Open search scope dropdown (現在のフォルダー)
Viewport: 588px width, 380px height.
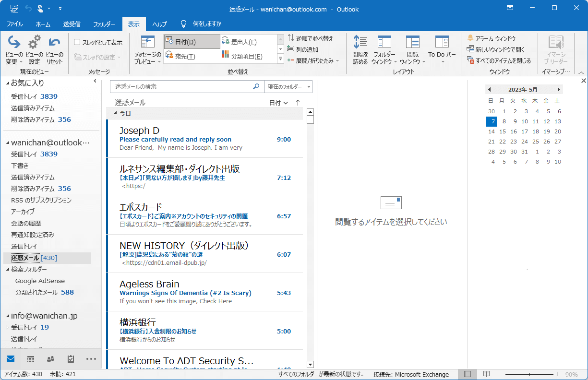pyautogui.click(x=289, y=87)
